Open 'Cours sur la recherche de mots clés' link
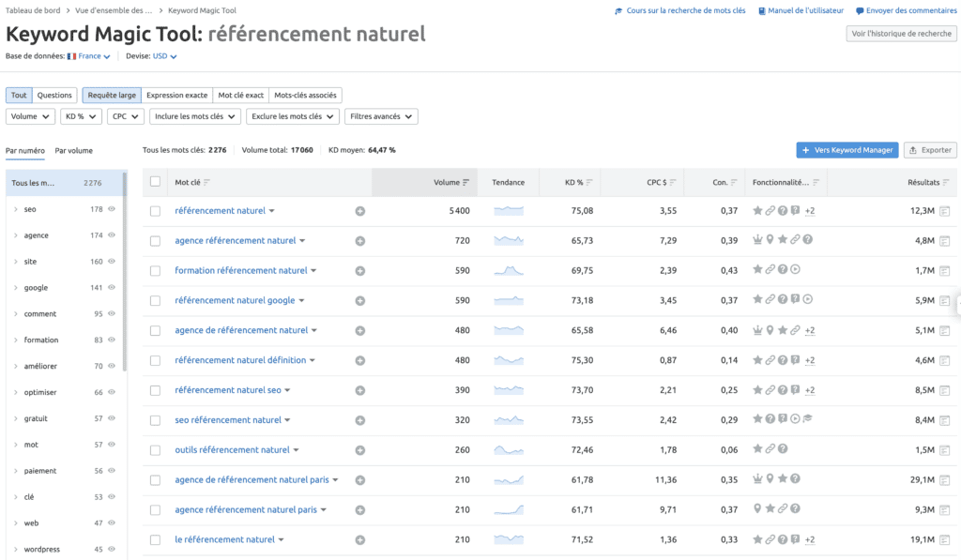 point(680,10)
